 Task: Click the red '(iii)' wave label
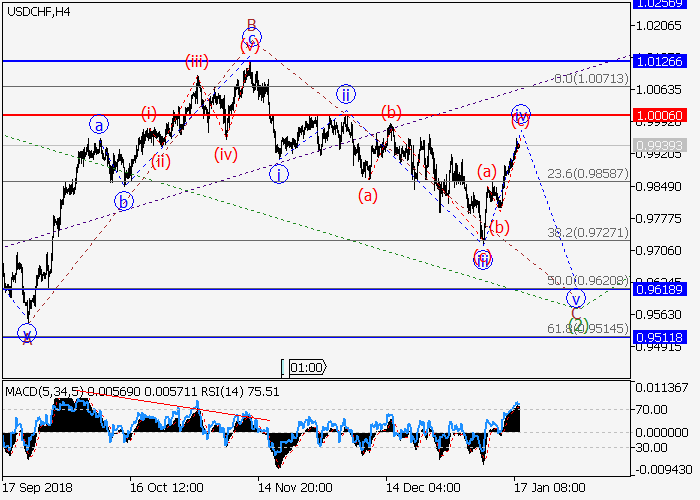(196, 62)
